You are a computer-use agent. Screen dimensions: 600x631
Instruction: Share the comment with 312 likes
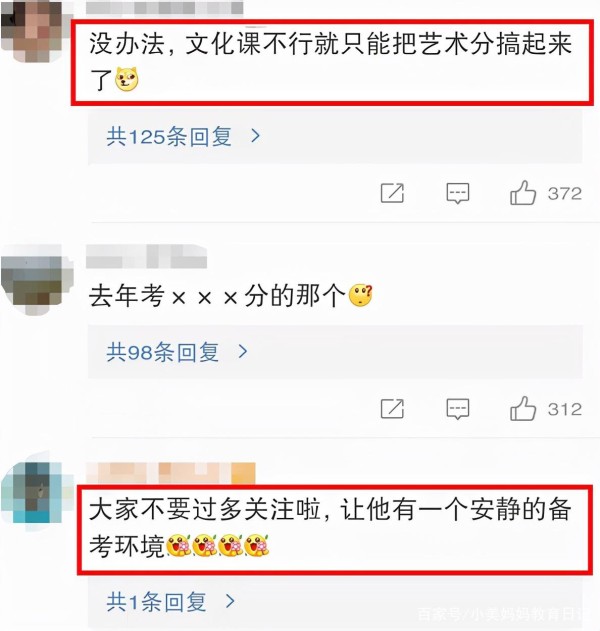[392, 409]
